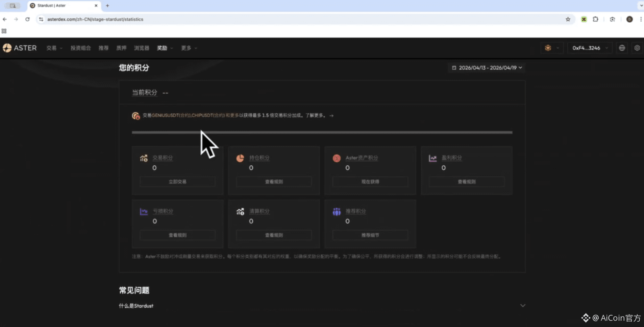Screen dimensions: 644x327
Task: Open the chevron beside the cube icon
Action: point(558,48)
